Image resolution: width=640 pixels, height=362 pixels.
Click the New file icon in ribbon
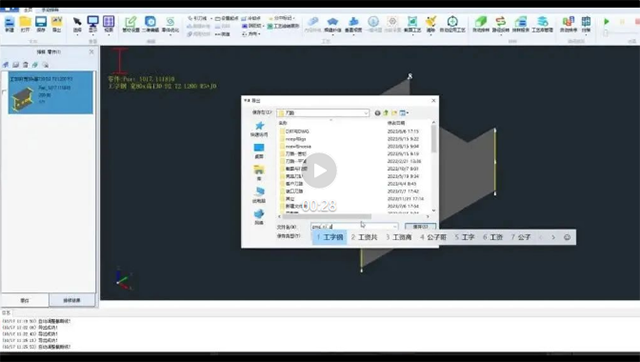pos(9,24)
